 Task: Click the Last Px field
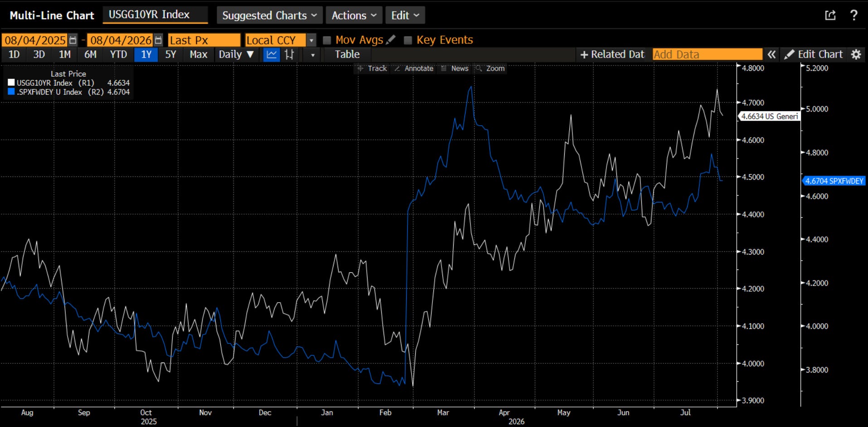tap(204, 40)
